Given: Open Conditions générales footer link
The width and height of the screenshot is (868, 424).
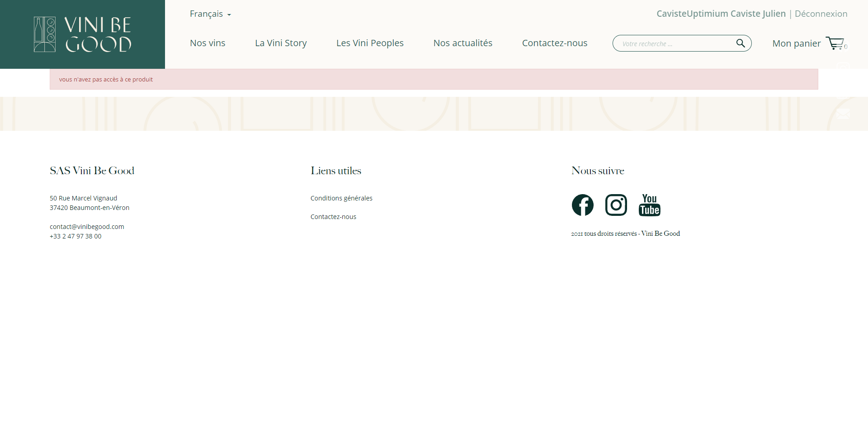Looking at the screenshot, I should pos(341,198).
